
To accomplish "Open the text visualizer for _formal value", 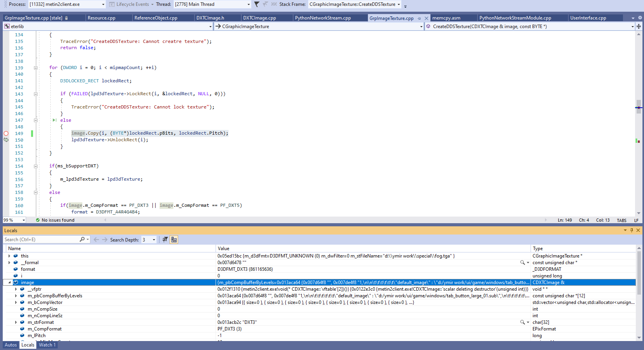I will 522,263.
